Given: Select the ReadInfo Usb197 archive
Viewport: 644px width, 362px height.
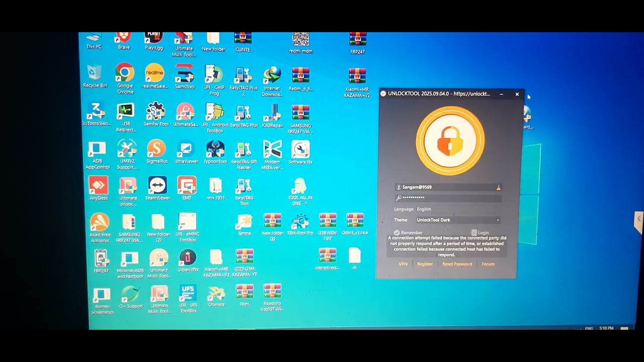Looking at the screenshot, I should (x=272, y=298).
